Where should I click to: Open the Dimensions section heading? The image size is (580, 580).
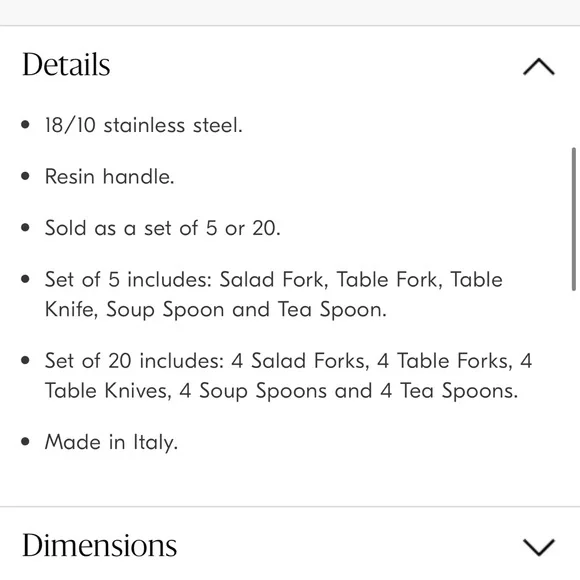click(x=100, y=545)
